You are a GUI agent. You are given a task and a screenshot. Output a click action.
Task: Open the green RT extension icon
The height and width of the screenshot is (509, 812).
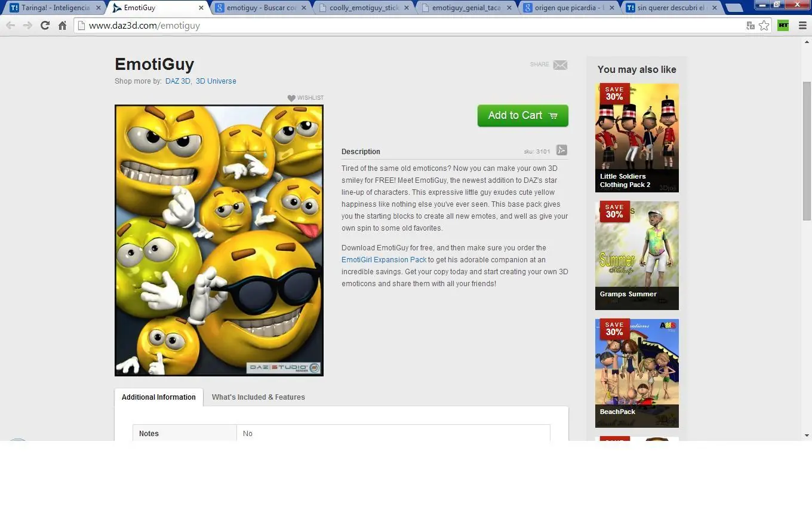coord(783,26)
